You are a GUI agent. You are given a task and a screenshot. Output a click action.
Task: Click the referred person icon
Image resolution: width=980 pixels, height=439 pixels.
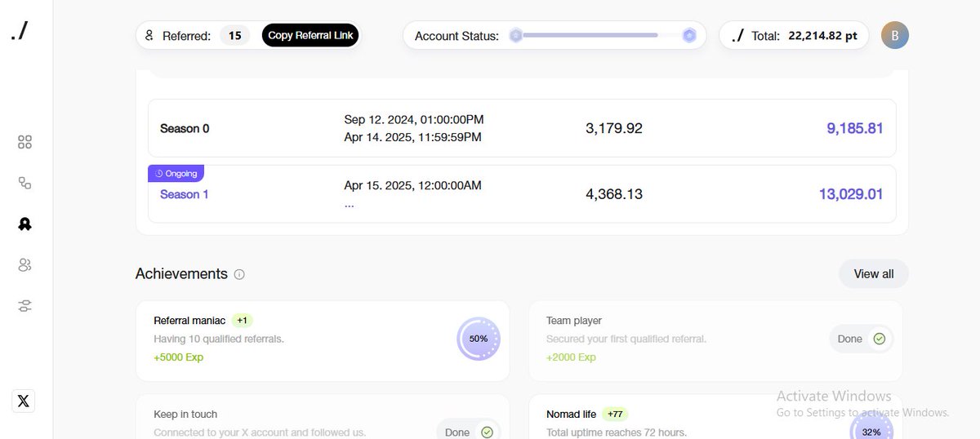[x=149, y=35]
